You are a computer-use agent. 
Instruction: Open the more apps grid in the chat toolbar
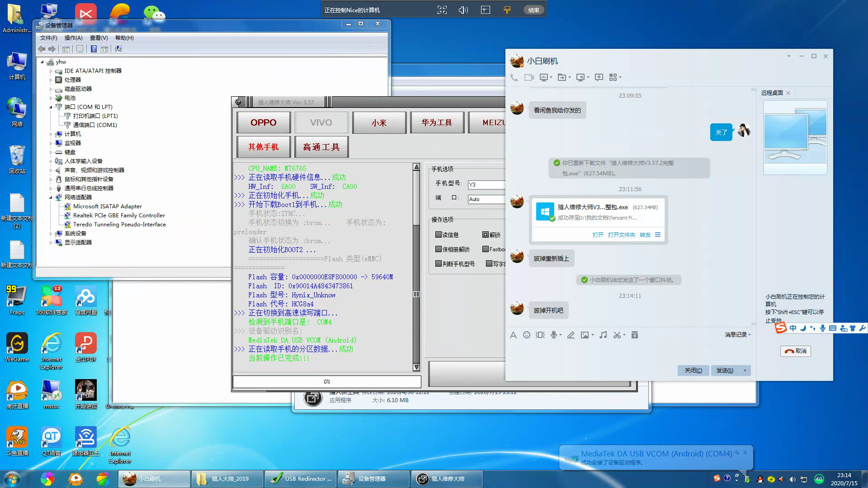613,77
